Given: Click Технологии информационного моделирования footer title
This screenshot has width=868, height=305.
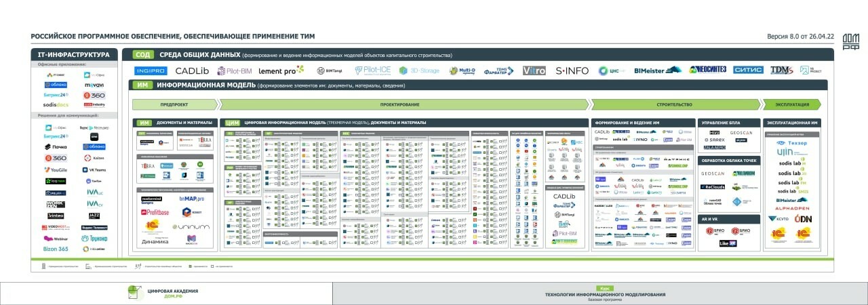Looking at the screenshot, I should pos(606,294).
